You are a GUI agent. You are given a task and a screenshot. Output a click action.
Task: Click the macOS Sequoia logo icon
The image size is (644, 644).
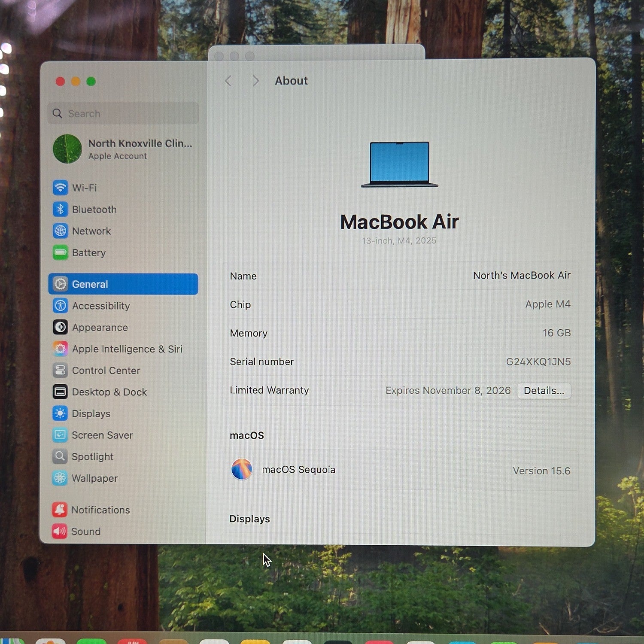coord(242,469)
